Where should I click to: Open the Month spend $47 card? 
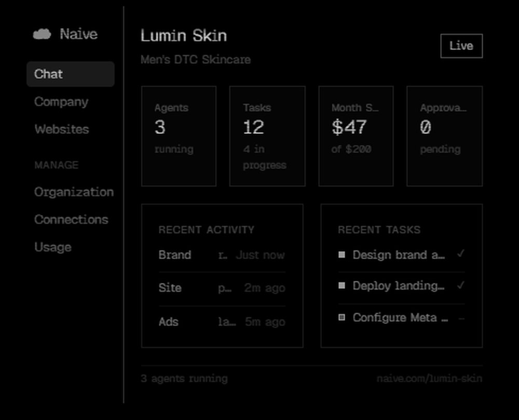pos(356,136)
